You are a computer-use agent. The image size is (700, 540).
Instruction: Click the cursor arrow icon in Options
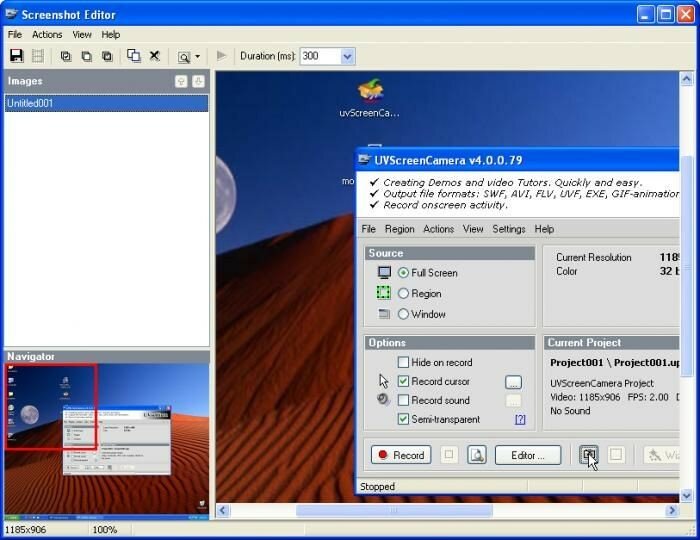click(383, 382)
